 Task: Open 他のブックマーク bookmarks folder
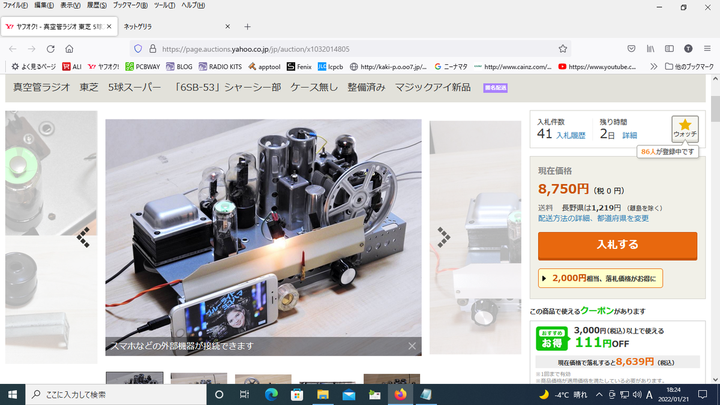[689, 67]
